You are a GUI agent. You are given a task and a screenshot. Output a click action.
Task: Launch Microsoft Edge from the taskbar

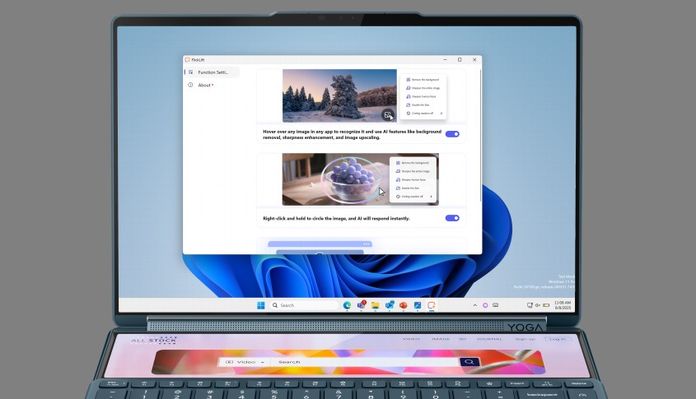pyautogui.click(x=347, y=305)
